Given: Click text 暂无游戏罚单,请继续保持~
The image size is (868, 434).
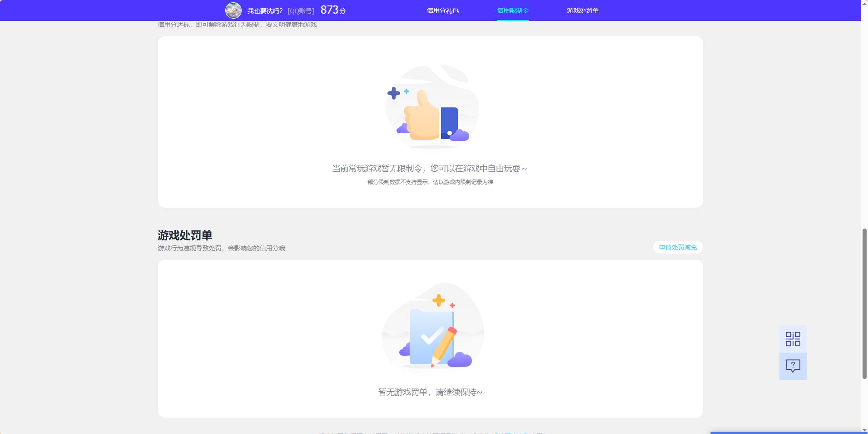Looking at the screenshot, I should coord(430,392).
